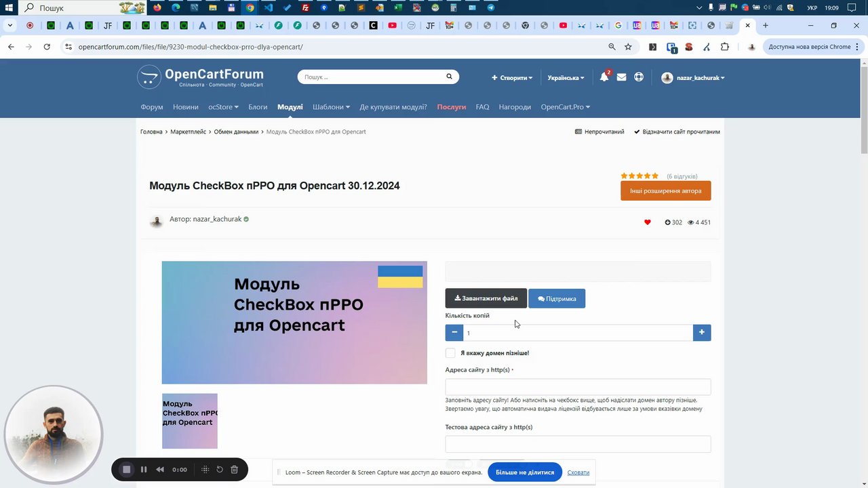Open FileZilla from the taskbar
Viewport: 868px width, 488px height.
click(x=306, y=8)
